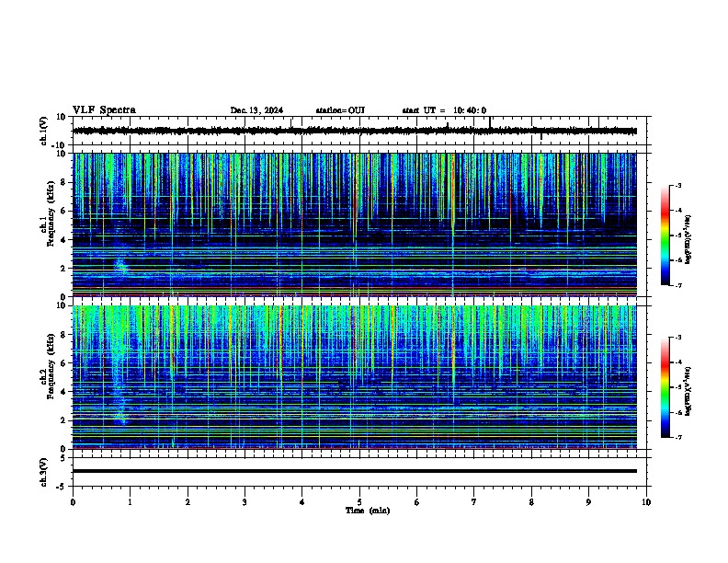Select the date Dec. 13, 2024
Screen dimensions: 728x563
tap(256, 110)
